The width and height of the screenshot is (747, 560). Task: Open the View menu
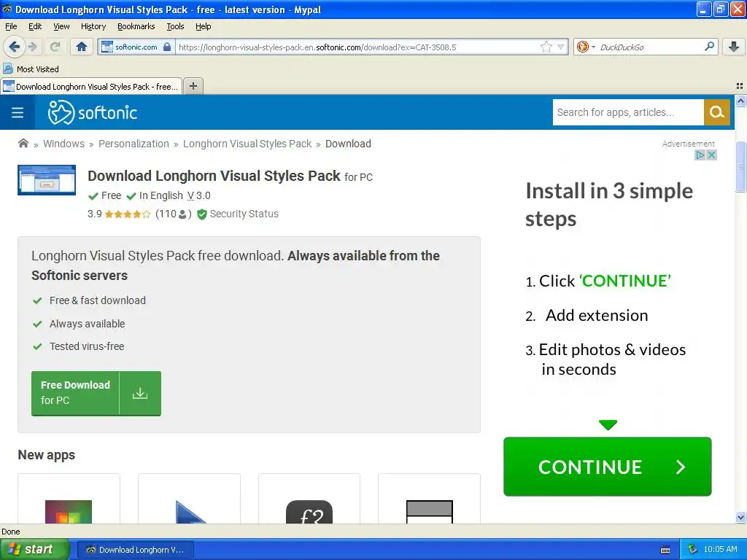pyautogui.click(x=61, y=26)
